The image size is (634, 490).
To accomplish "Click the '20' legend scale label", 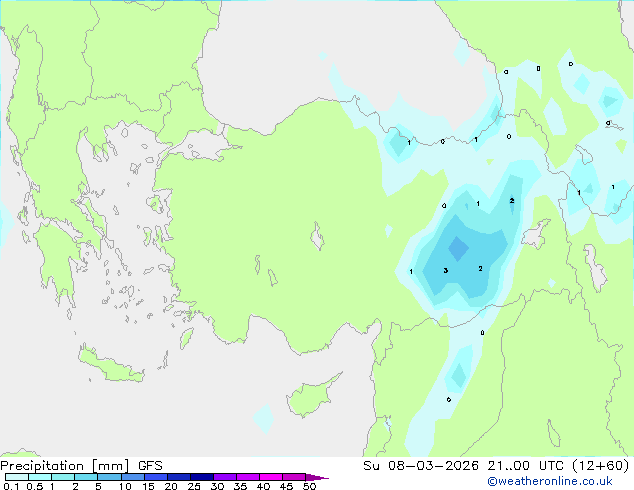I will coord(171,486).
